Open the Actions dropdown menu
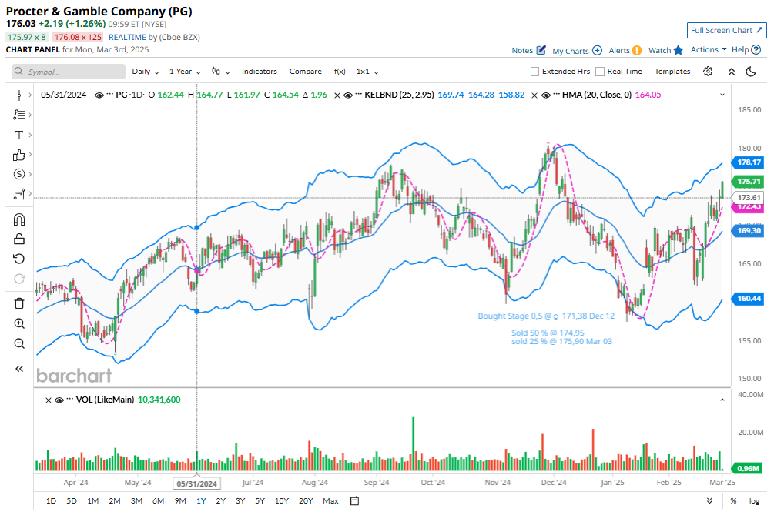This screenshot has width=774, height=532. click(x=708, y=50)
